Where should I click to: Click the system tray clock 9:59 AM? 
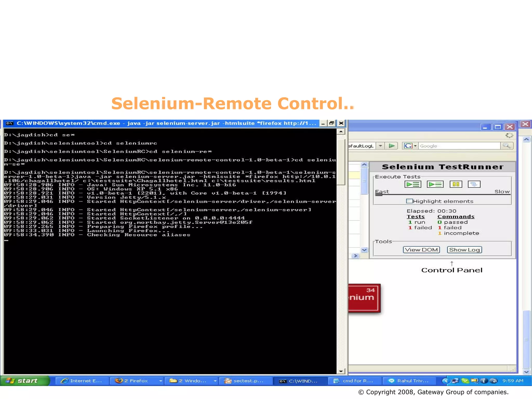click(x=513, y=381)
